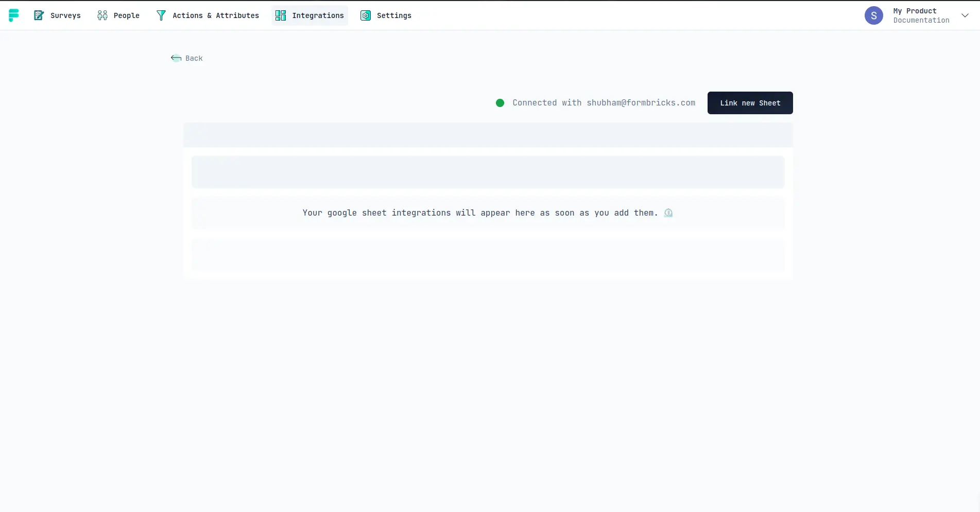Screen dimensions: 980x512
Task: Open the My Product menu
Action: point(915,11)
